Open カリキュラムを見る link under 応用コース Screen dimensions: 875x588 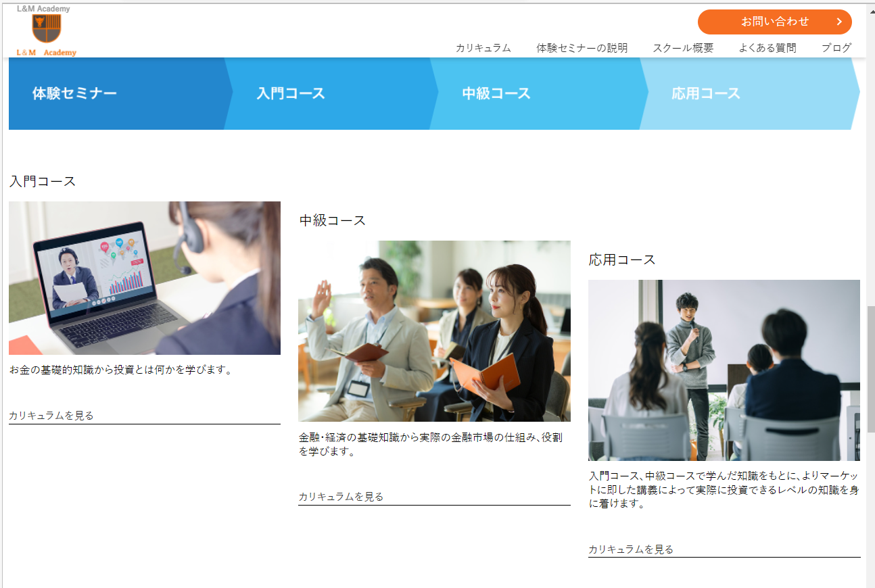click(x=631, y=549)
